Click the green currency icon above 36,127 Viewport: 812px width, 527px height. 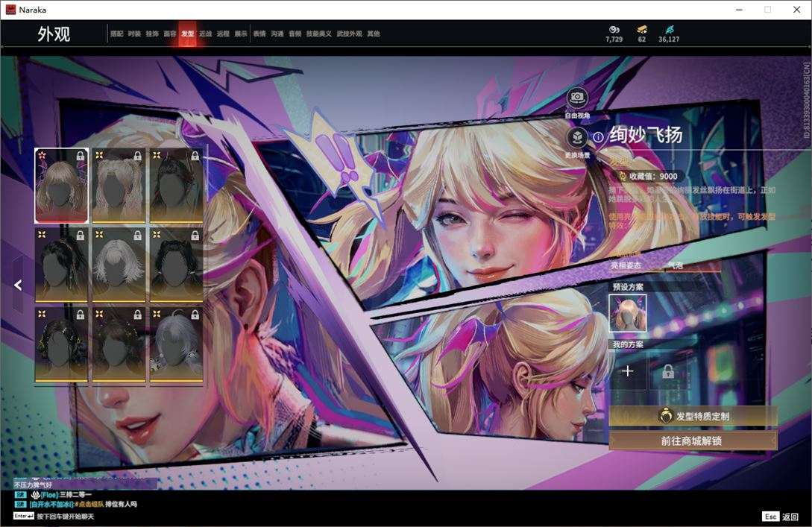(669, 30)
